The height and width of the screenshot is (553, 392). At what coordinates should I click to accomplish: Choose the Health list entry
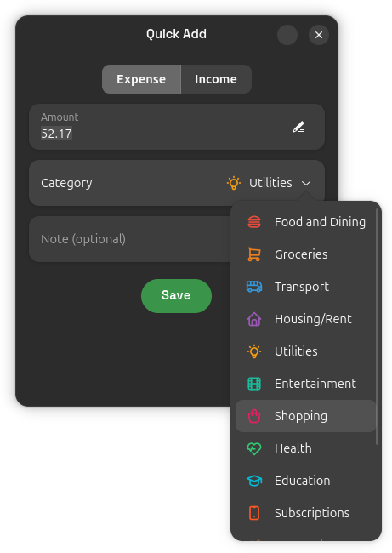point(305,448)
